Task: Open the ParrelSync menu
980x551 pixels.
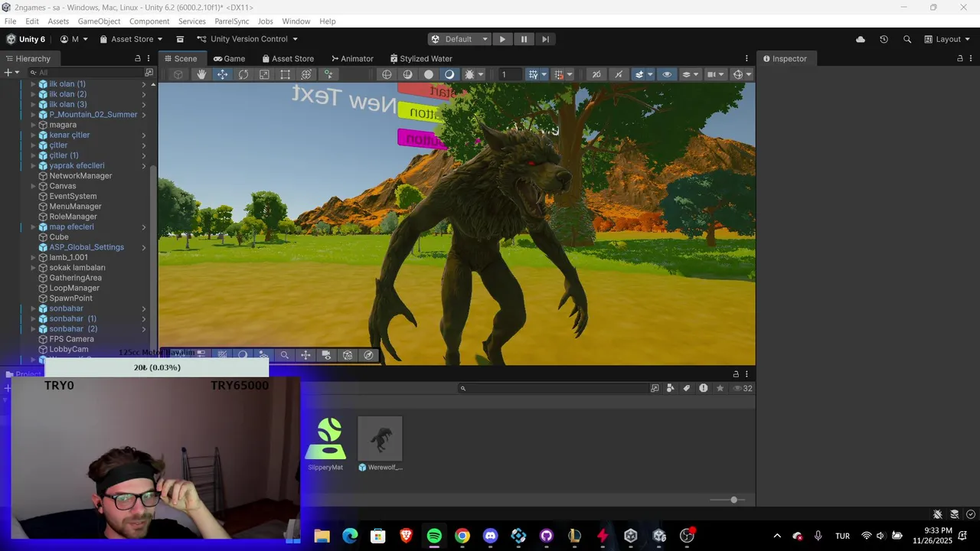Action: point(231,21)
